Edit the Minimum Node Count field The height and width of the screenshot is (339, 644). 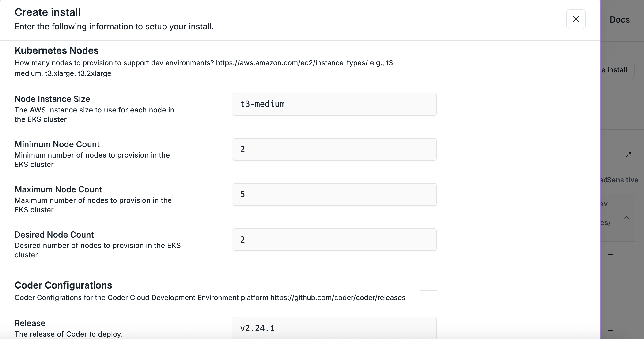pos(334,149)
